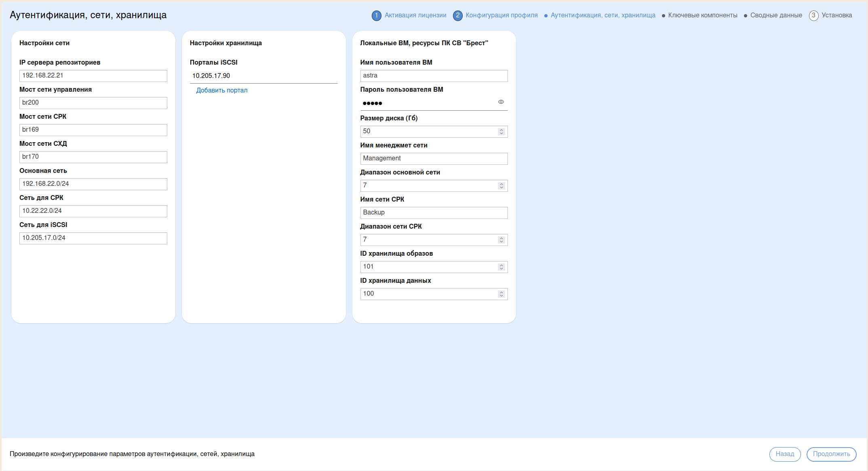The height and width of the screenshot is (471, 868).
Task: Click the Добавить портал link
Action: click(x=222, y=90)
